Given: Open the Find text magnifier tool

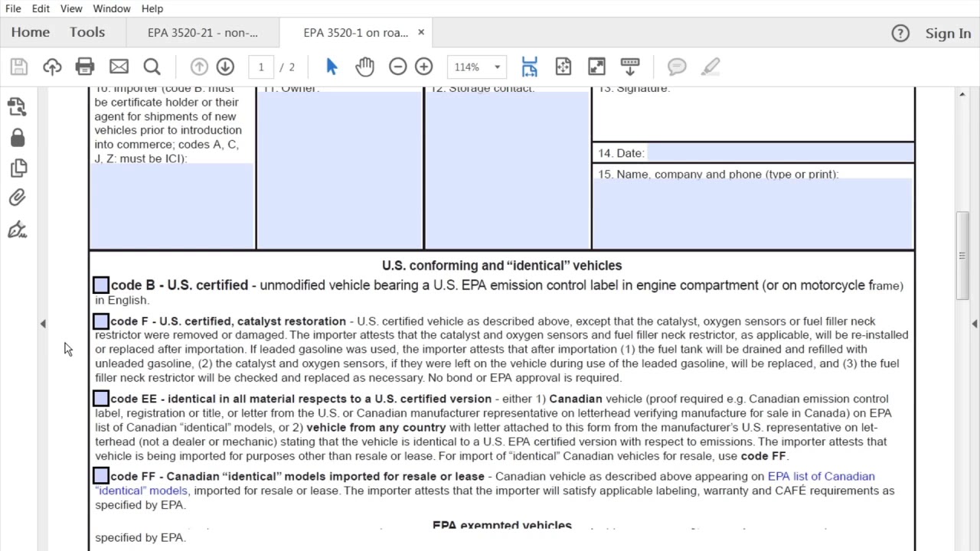Looking at the screenshot, I should click(x=152, y=67).
